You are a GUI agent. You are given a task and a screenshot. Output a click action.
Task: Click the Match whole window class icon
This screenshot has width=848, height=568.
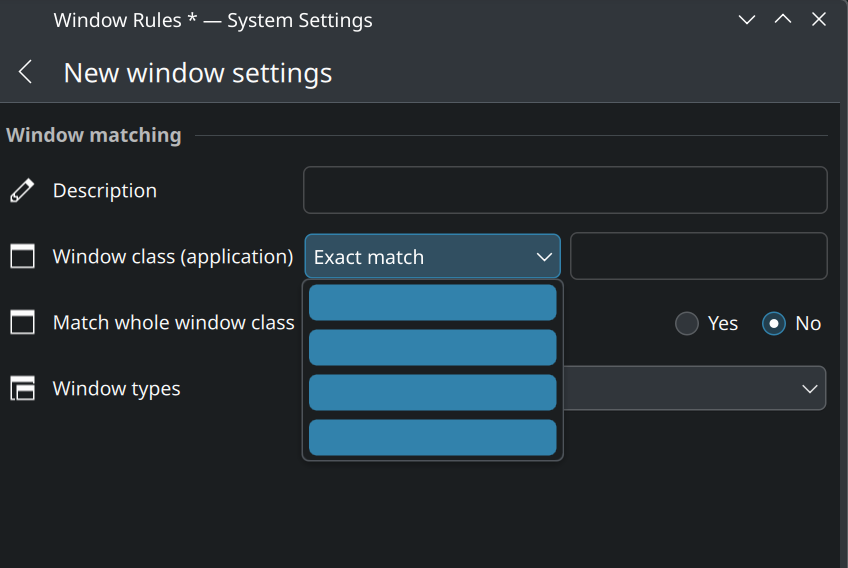(x=22, y=322)
